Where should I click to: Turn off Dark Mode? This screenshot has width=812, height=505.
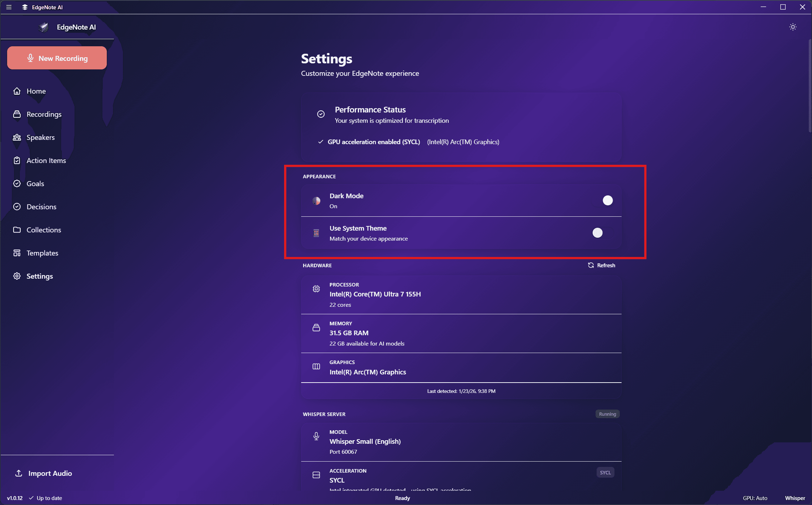coord(608,200)
